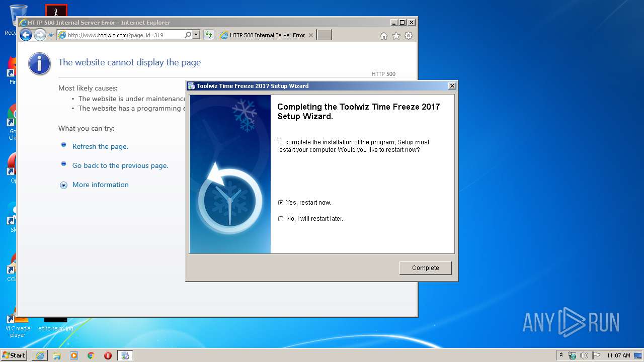This screenshot has height=362, width=644.
Task: Show hidden system tray icons
Action: 561,355
